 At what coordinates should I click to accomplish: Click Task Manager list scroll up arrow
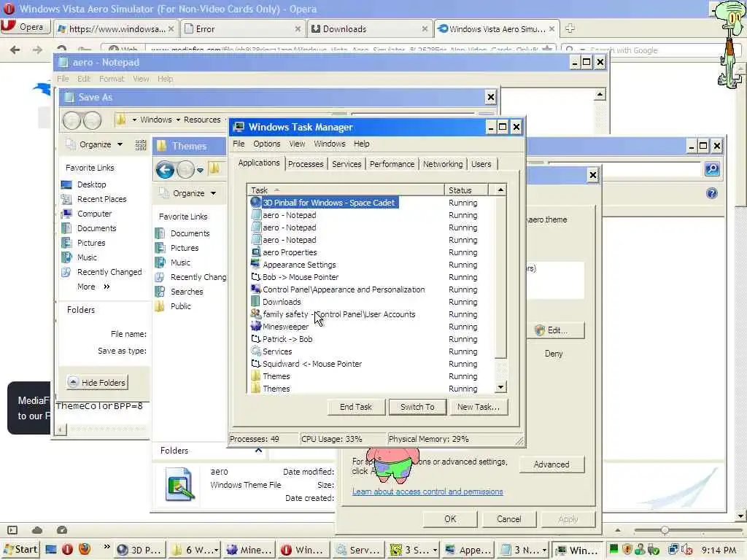(500, 190)
